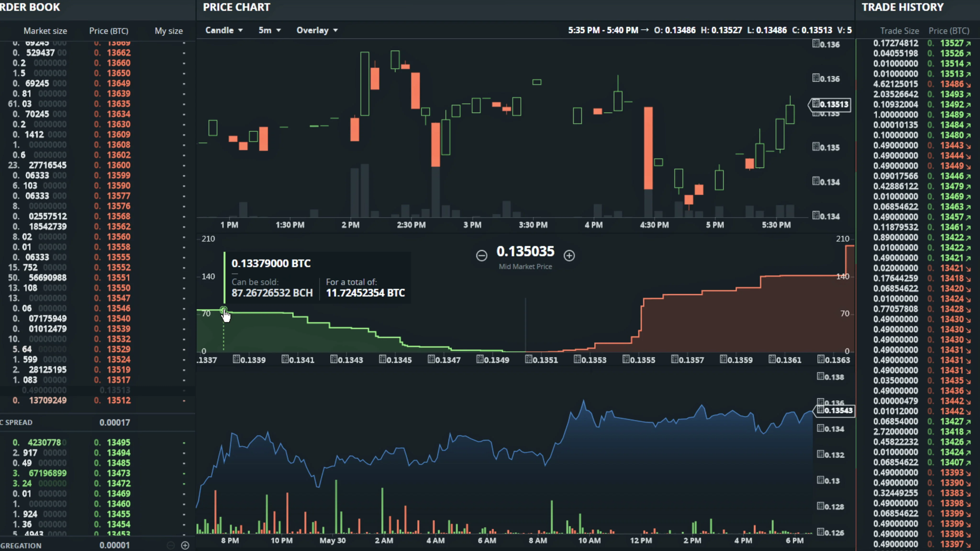Viewport: 980px width, 551px height.
Task: Select the bid order priced 0.13460
Action: pyautogui.click(x=98, y=504)
